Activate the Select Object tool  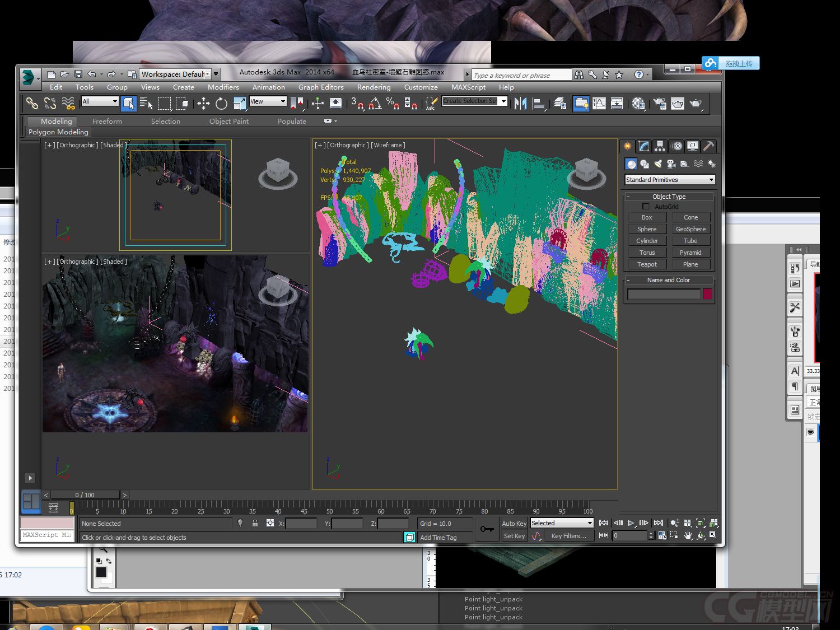[x=129, y=103]
